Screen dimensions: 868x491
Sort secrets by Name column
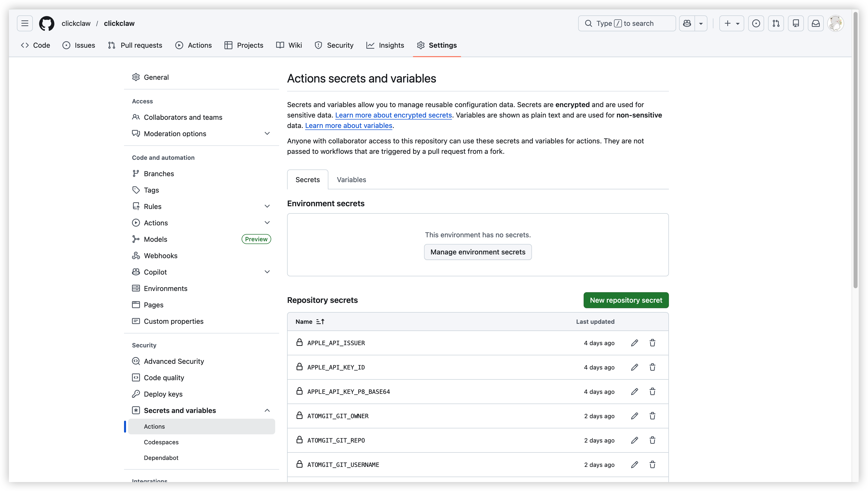[310, 322]
